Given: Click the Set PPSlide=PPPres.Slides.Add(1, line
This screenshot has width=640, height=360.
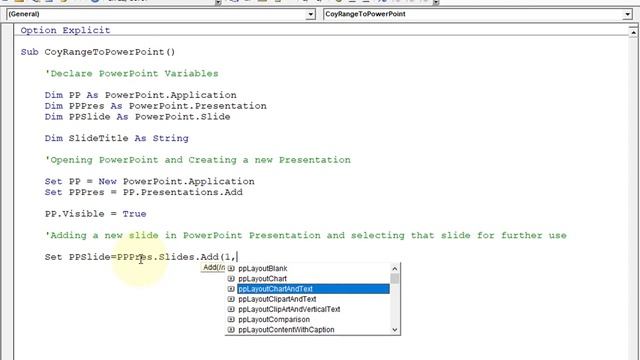Looking at the screenshot, I should 140,257.
